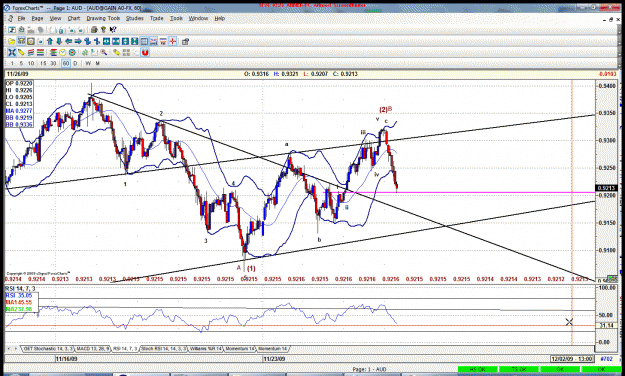Switch to the Williams %R 14 tab
625x376 pixels.
coord(205,349)
